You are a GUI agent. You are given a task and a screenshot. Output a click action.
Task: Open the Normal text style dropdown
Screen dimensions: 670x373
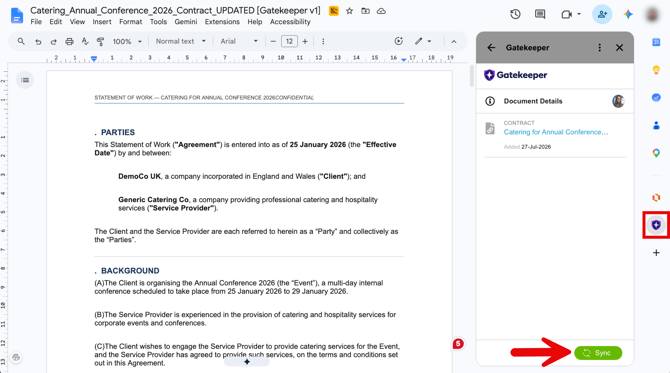[180, 41]
